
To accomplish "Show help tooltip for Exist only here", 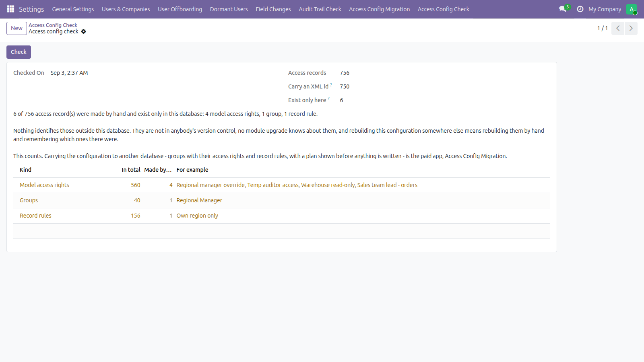I will tap(328, 98).
